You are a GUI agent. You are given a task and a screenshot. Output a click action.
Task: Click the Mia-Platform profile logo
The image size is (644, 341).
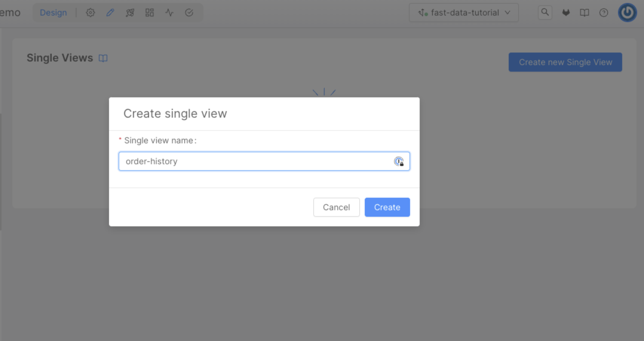coord(627,13)
